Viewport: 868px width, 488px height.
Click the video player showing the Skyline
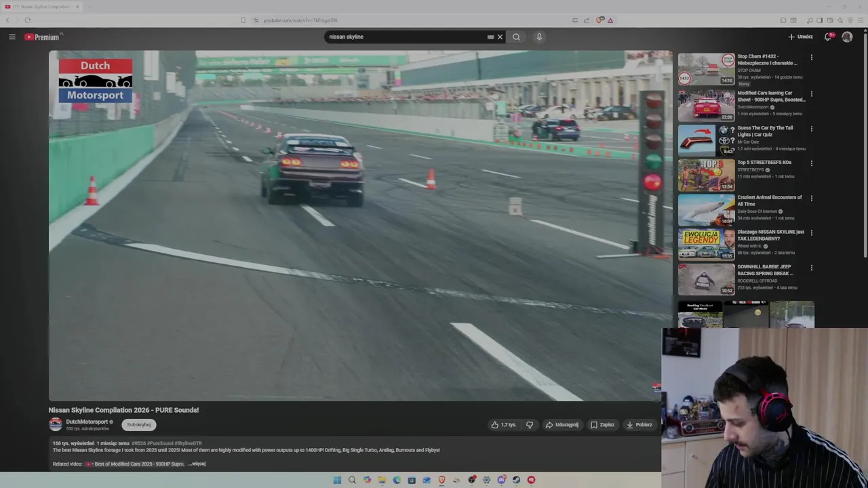tap(360, 226)
